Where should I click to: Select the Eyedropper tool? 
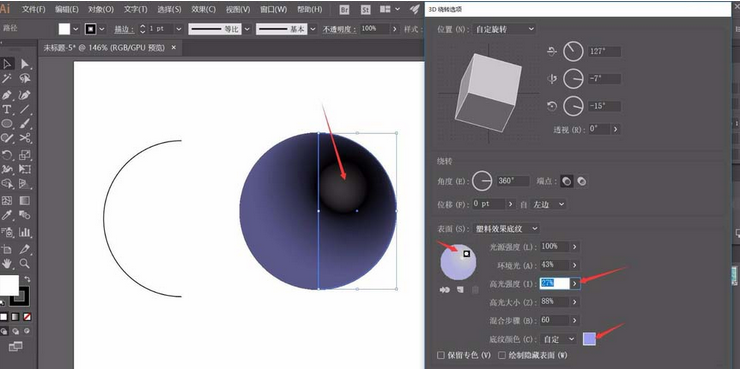[7, 216]
